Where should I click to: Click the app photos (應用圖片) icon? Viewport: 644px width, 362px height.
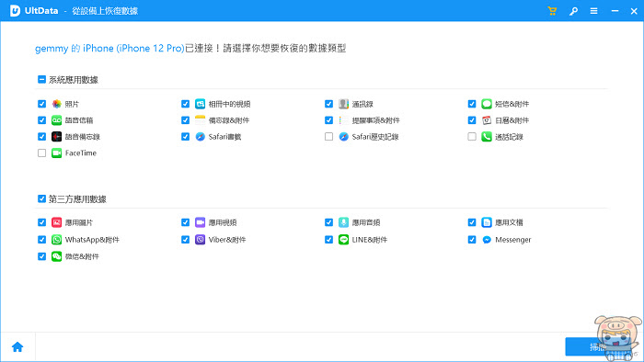[x=57, y=222]
